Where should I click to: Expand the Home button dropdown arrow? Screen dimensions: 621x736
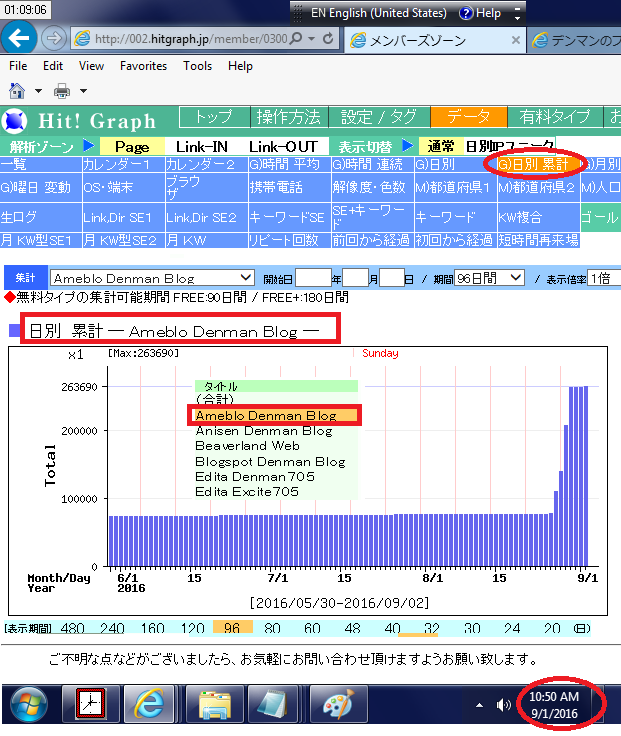pyautogui.click(x=38, y=91)
